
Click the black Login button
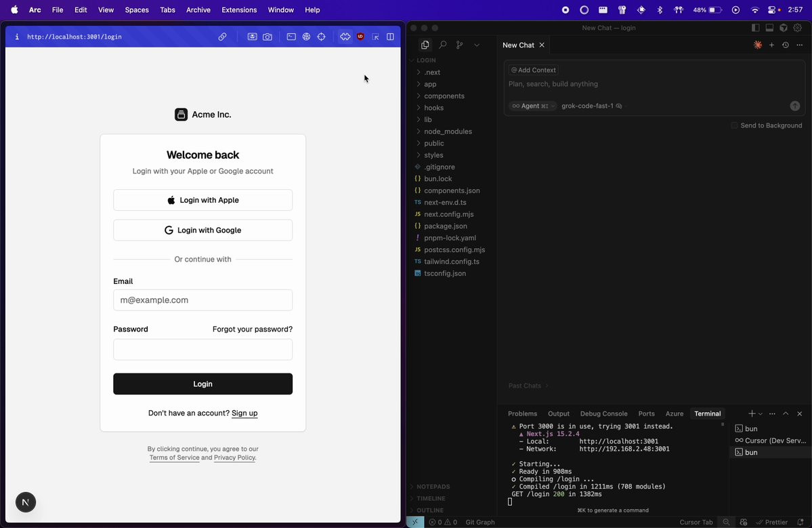(x=203, y=384)
